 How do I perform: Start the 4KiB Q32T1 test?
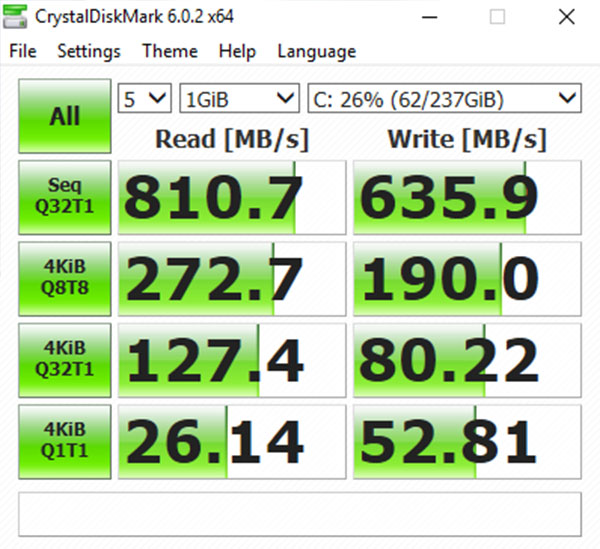[65, 360]
